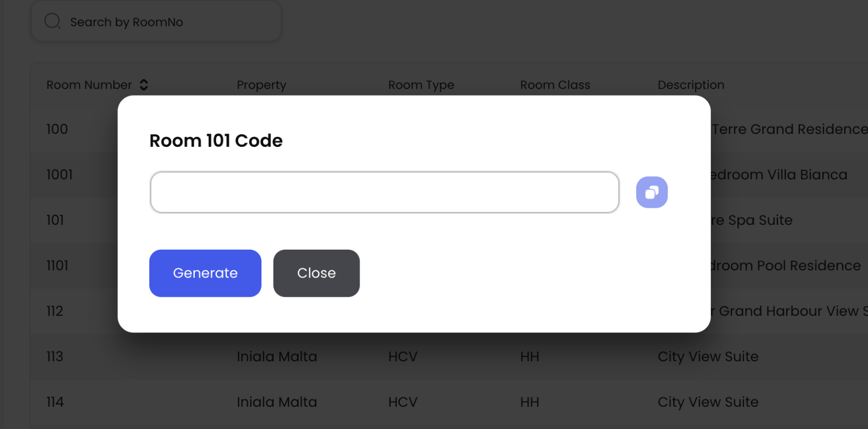The height and width of the screenshot is (429, 868).
Task: Click the Generate button
Action: pyautogui.click(x=205, y=273)
